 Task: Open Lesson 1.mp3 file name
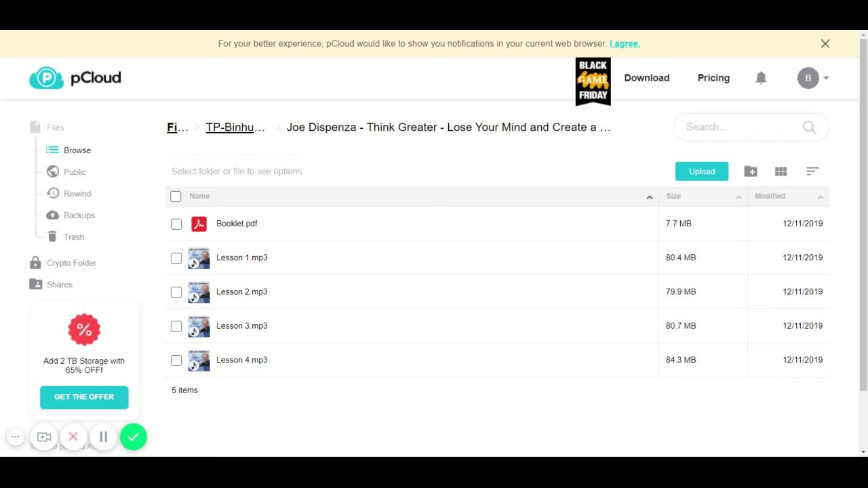(242, 258)
